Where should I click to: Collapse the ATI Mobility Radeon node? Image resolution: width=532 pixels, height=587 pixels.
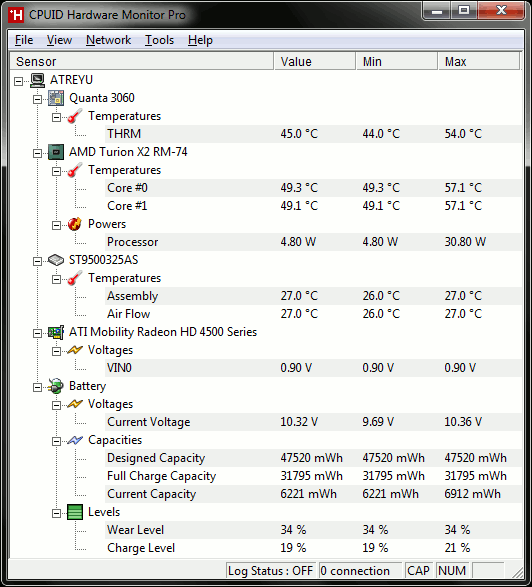coord(37,333)
